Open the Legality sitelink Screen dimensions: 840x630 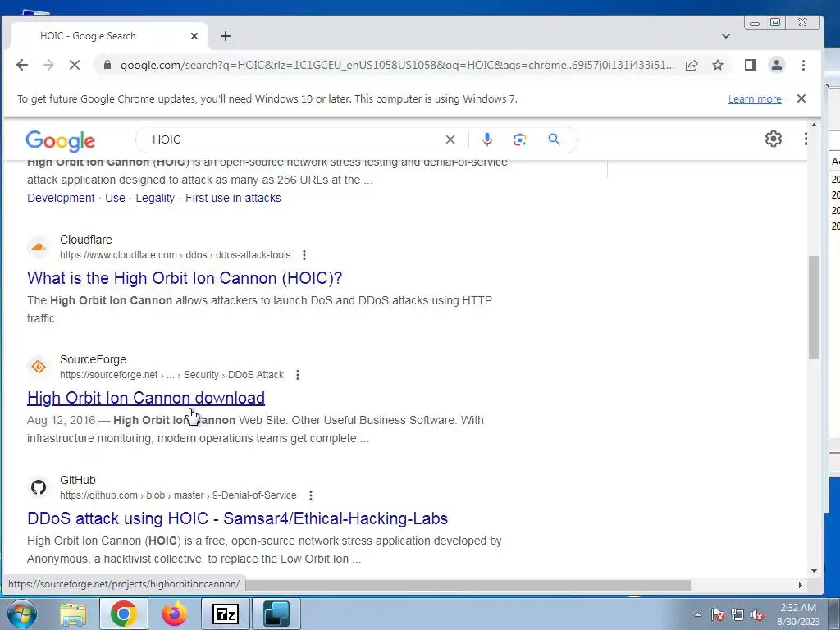coord(155,198)
